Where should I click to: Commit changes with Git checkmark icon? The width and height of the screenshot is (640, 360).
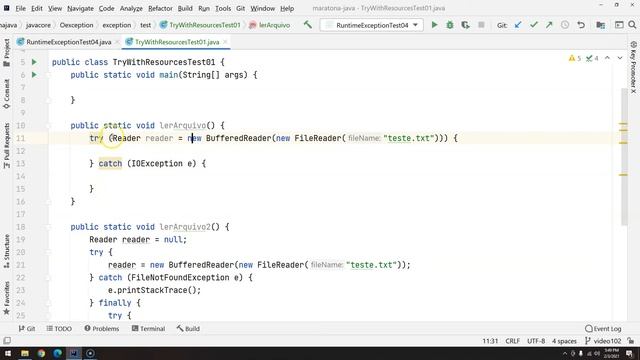pyautogui.click(x=533, y=25)
